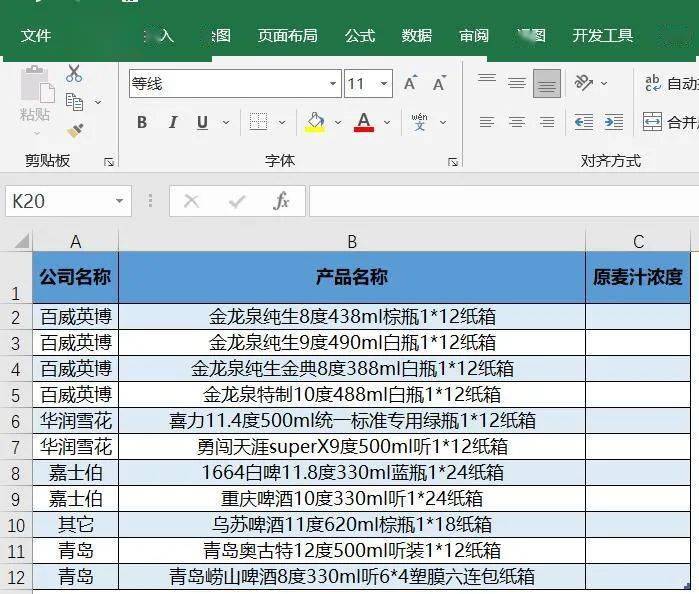Image resolution: width=699 pixels, height=594 pixels.
Task: Select cell 勇闯天涯superX9度500ml听1*12纸箱
Action: click(x=352, y=447)
